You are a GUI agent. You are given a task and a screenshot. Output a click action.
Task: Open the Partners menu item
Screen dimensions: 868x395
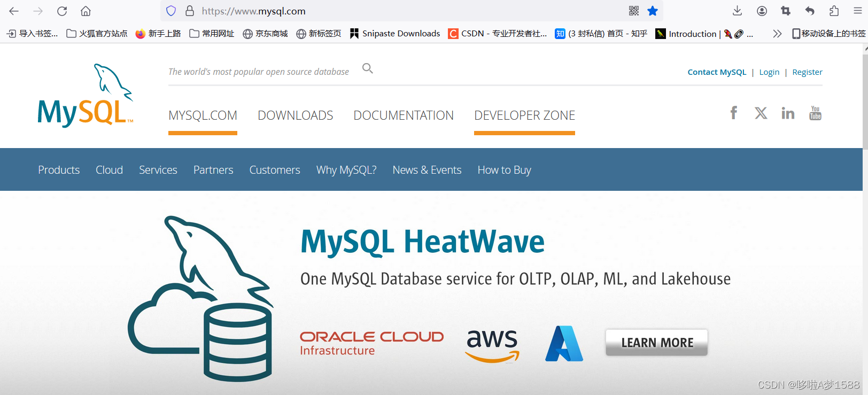click(x=213, y=170)
